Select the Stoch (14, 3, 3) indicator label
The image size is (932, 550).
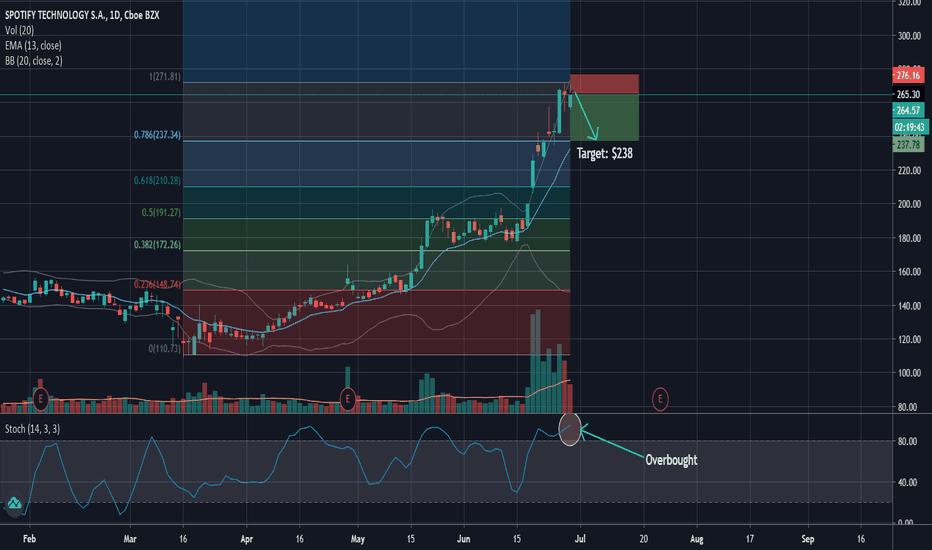33,429
